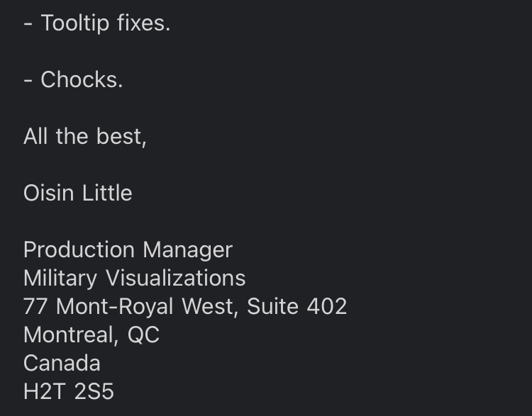This screenshot has height=416, width=532.
Task: Click "Suite" in the address line
Action: (x=273, y=306)
